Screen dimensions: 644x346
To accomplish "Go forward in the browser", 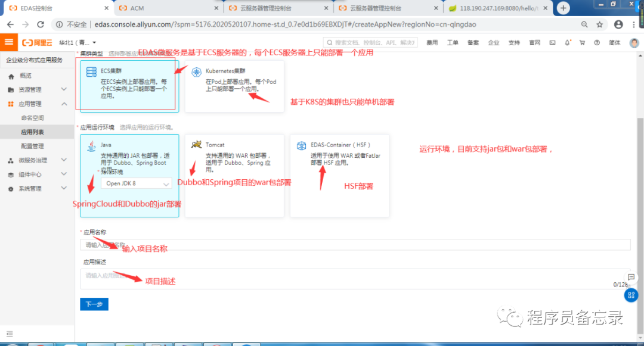I will (26, 24).
